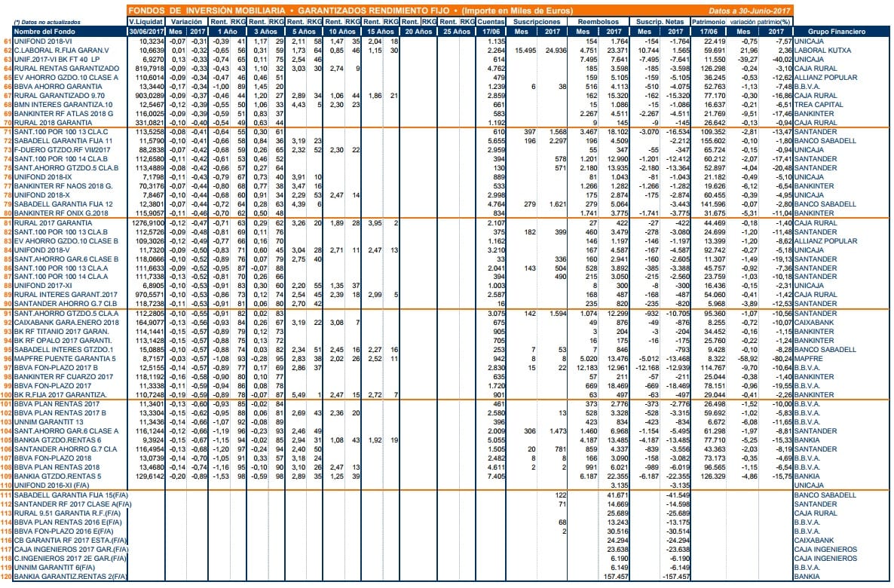Click fund 'BMN INTERES GARANTIZA.10'
This screenshot has width=894, height=588.
point(63,105)
